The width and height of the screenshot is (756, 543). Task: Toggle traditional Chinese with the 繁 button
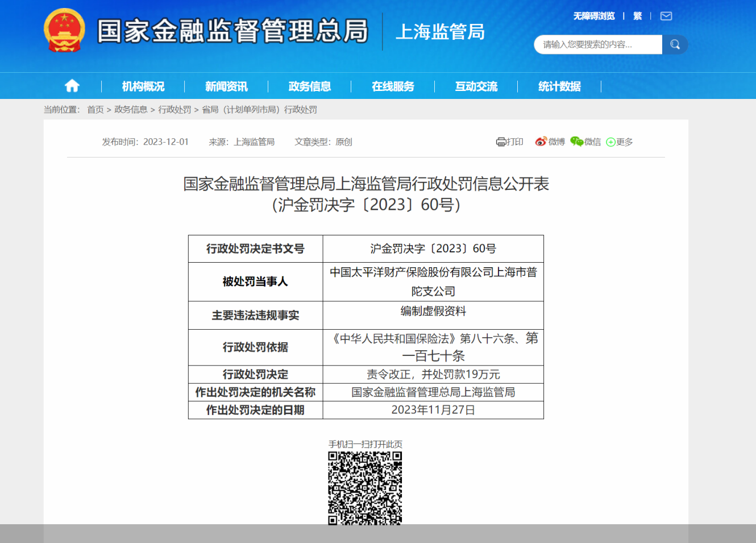click(x=637, y=16)
